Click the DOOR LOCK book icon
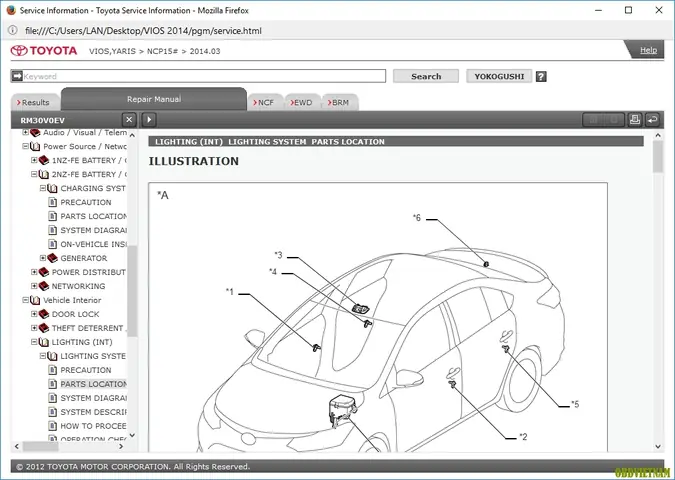The image size is (675, 480). click(x=44, y=314)
